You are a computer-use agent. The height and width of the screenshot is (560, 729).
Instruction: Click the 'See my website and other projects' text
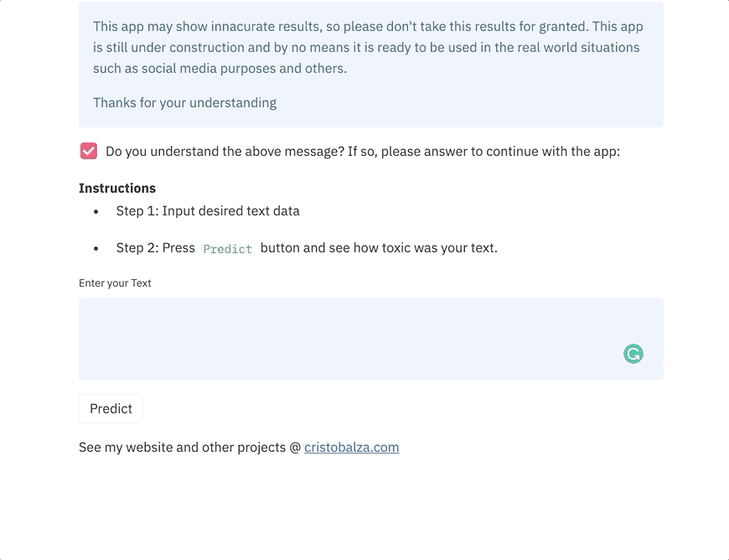(x=183, y=448)
